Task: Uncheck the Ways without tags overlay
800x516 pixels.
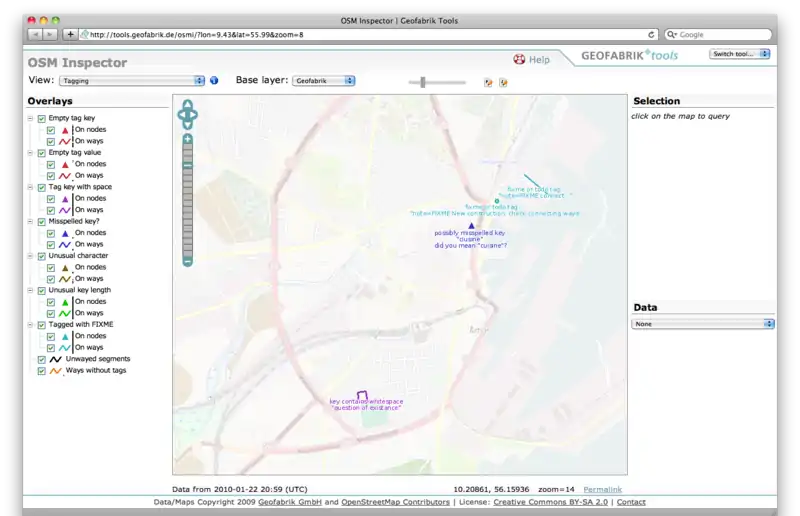Action: [42, 371]
